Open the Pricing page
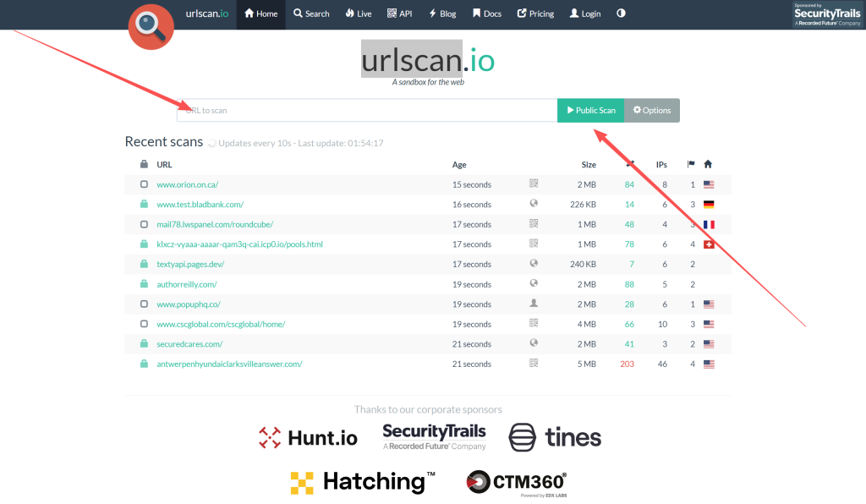Image resolution: width=866 pixels, height=504 pixels. pos(535,14)
